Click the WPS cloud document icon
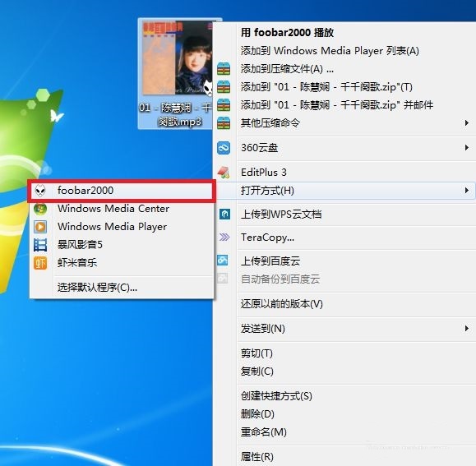The image size is (476, 466). pyautogui.click(x=224, y=215)
